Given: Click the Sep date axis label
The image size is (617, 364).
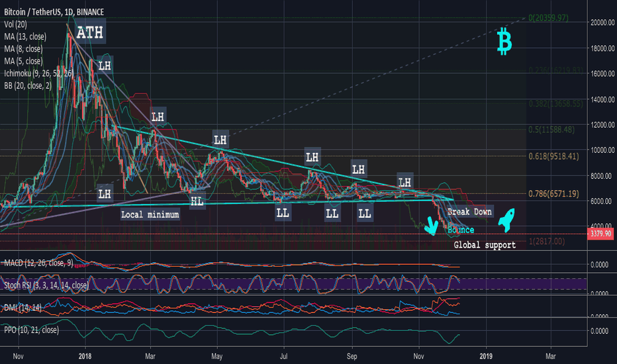Looking at the screenshot, I should pyautogui.click(x=352, y=356).
